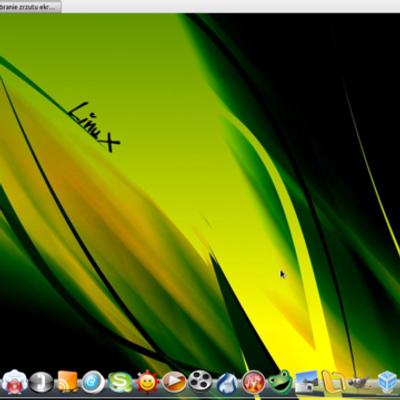Image resolution: width=400 pixels, height=400 pixels.
Task: Open the yellow office bracket icon
Action: [x=333, y=382]
